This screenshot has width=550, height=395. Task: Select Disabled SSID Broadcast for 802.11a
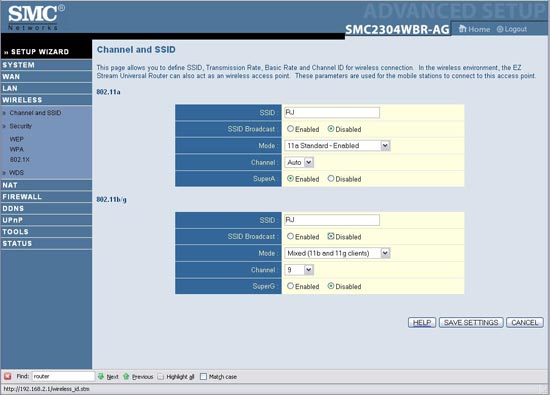tap(331, 129)
